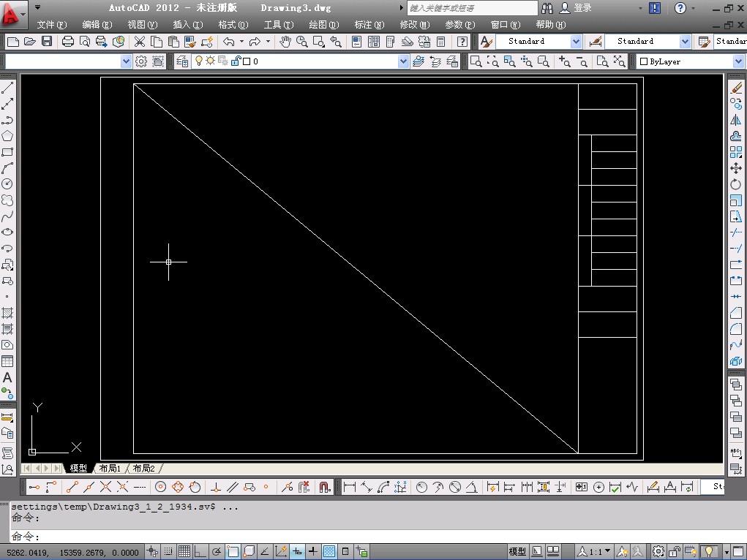This screenshot has width=747, height=560.
Task: Open the text style Standard dropdown
Action: [x=576, y=42]
